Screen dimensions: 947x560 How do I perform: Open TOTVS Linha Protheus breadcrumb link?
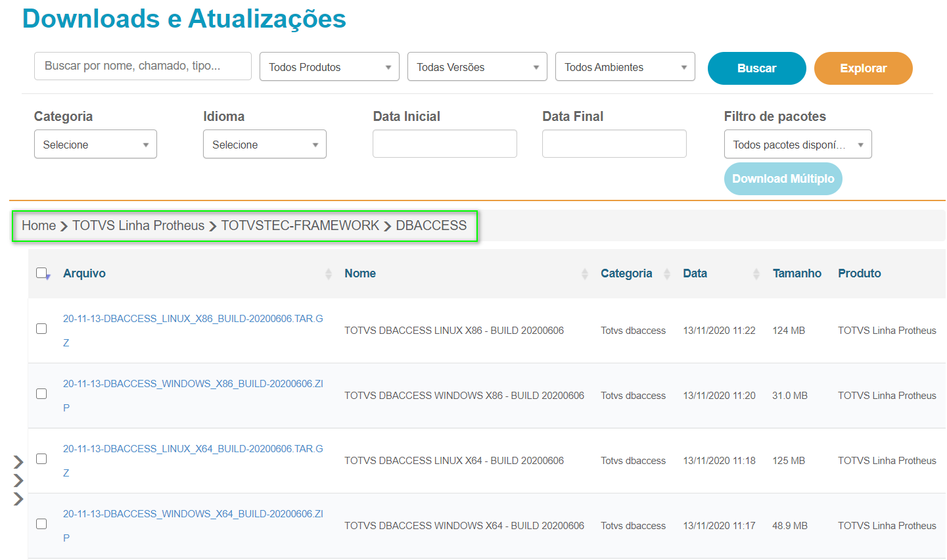tap(139, 225)
